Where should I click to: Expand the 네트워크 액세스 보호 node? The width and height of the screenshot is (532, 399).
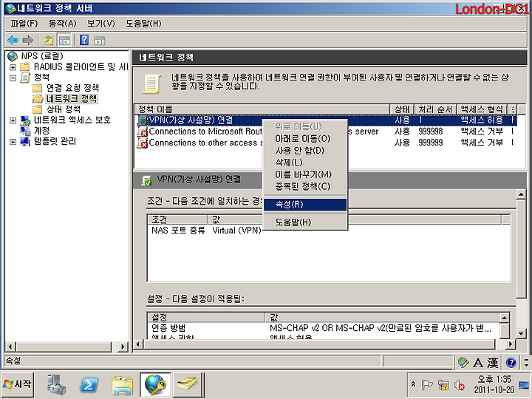13,120
